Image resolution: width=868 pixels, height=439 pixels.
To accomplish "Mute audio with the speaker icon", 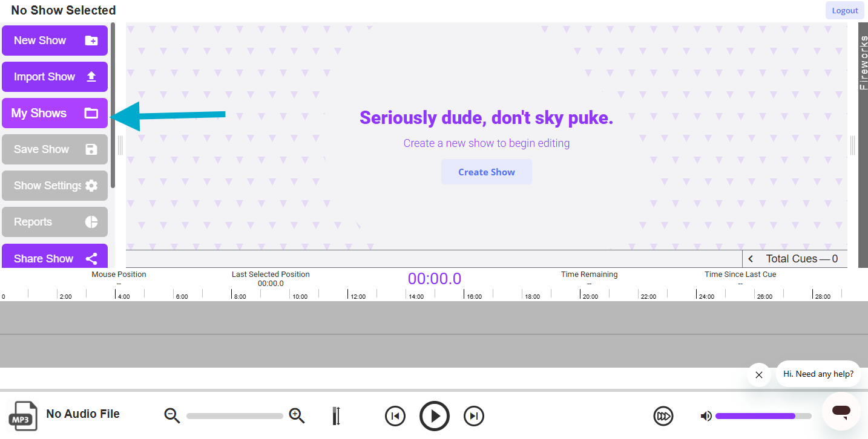I will click(x=706, y=416).
